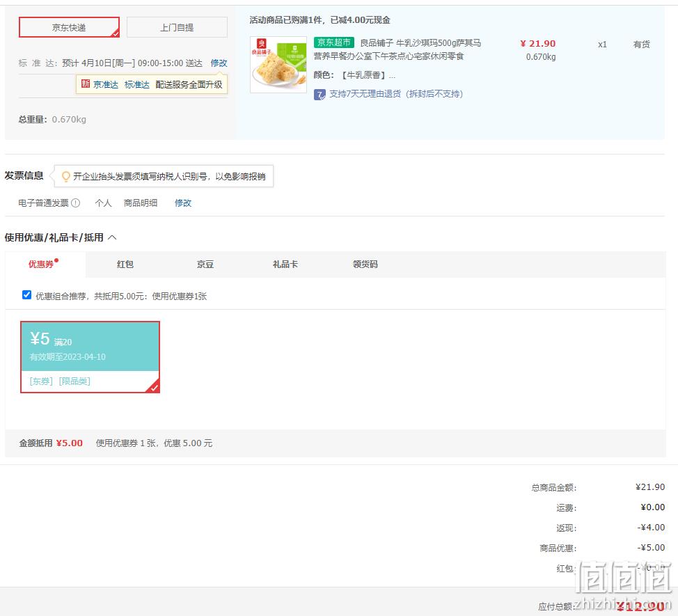Click the invoice info circle icon
Image resolution: width=678 pixels, height=616 pixels.
click(x=76, y=203)
